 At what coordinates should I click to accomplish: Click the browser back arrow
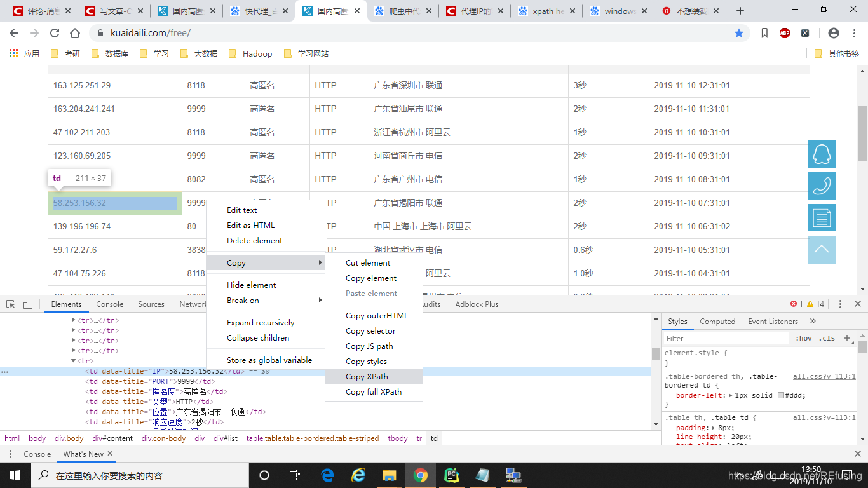pyautogui.click(x=14, y=33)
